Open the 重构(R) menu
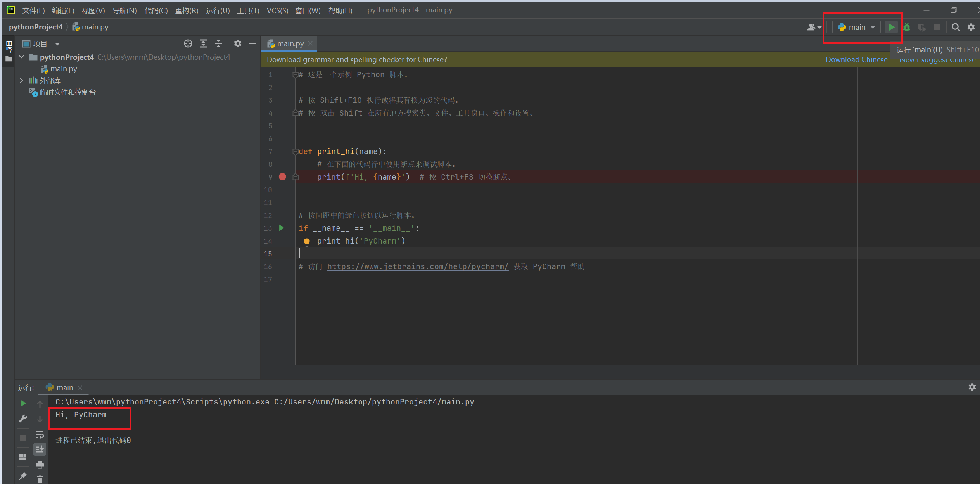The width and height of the screenshot is (980, 484). (x=187, y=10)
